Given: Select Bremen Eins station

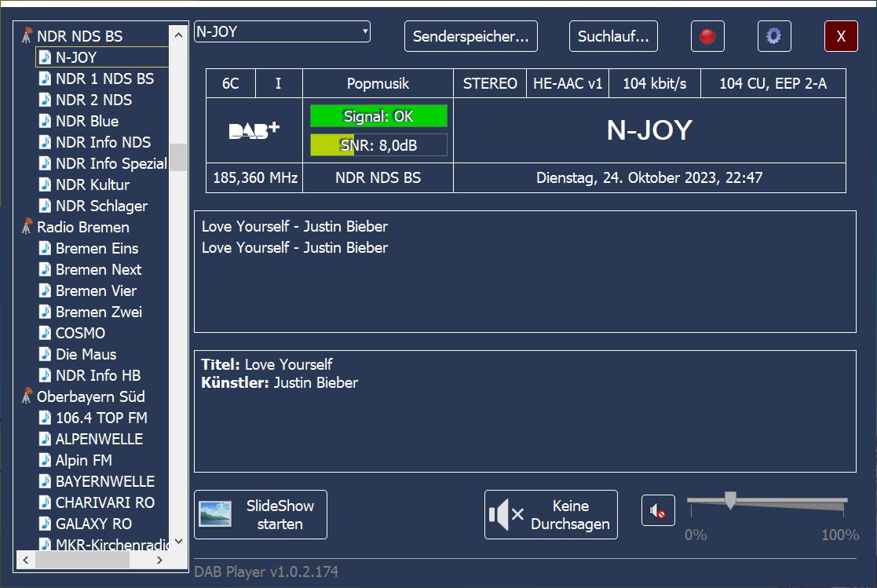Looking at the screenshot, I should pos(97,248).
